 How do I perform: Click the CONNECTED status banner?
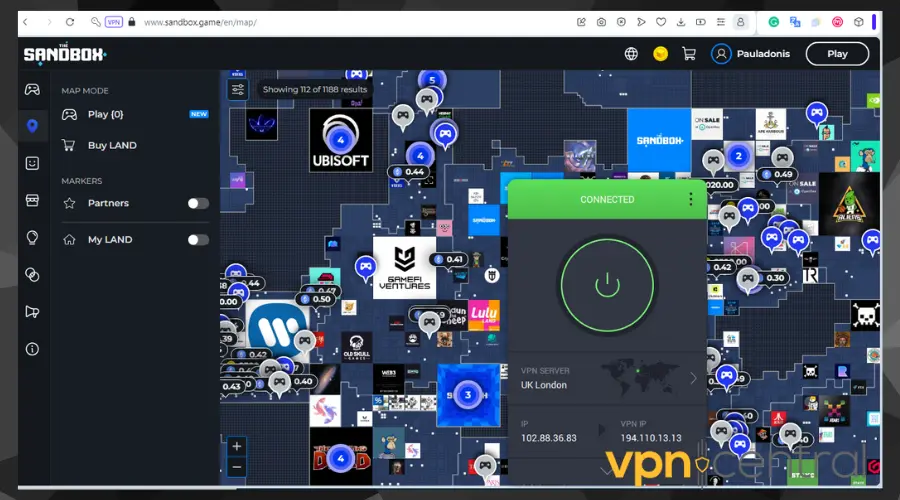607,199
